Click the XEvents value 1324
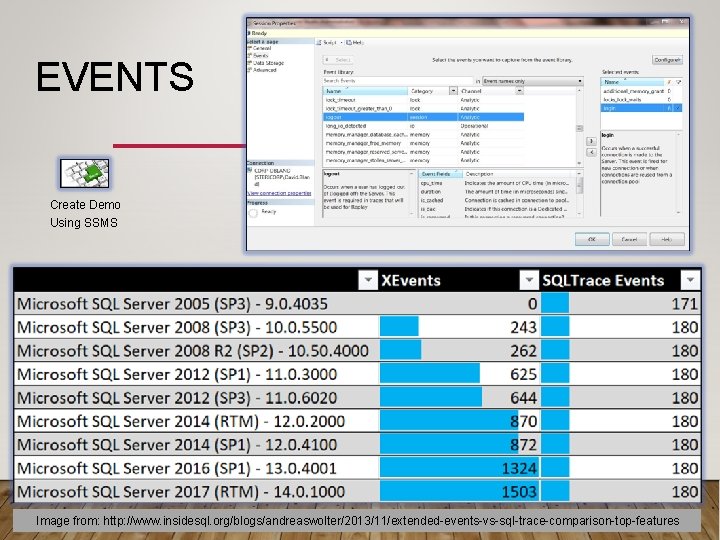 [x=519, y=468]
